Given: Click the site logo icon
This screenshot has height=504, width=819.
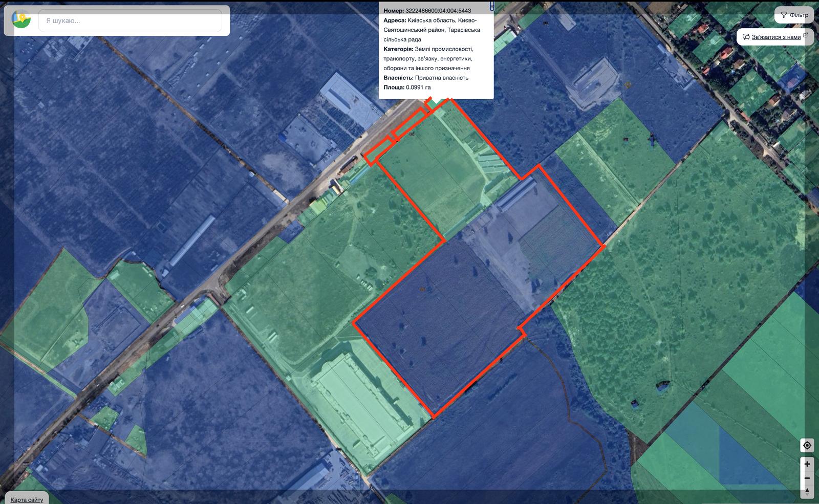Looking at the screenshot, I should [x=21, y=20].
